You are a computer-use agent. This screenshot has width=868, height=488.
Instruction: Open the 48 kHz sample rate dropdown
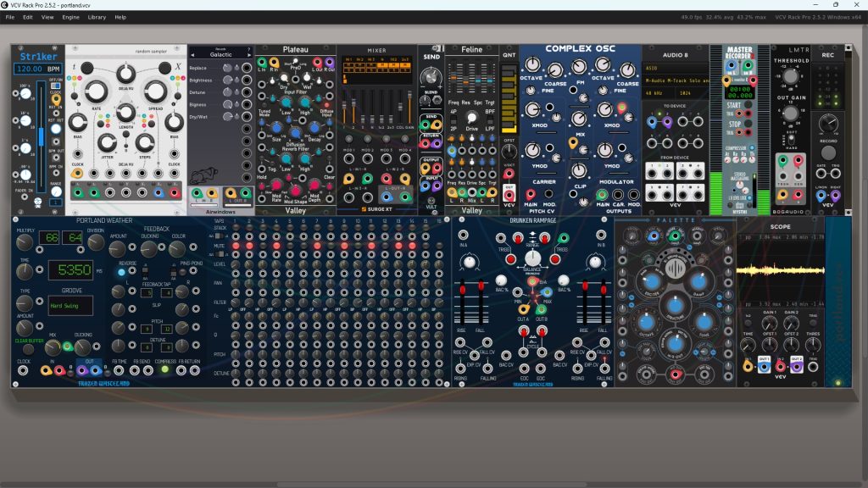click(x=659, y=93)
